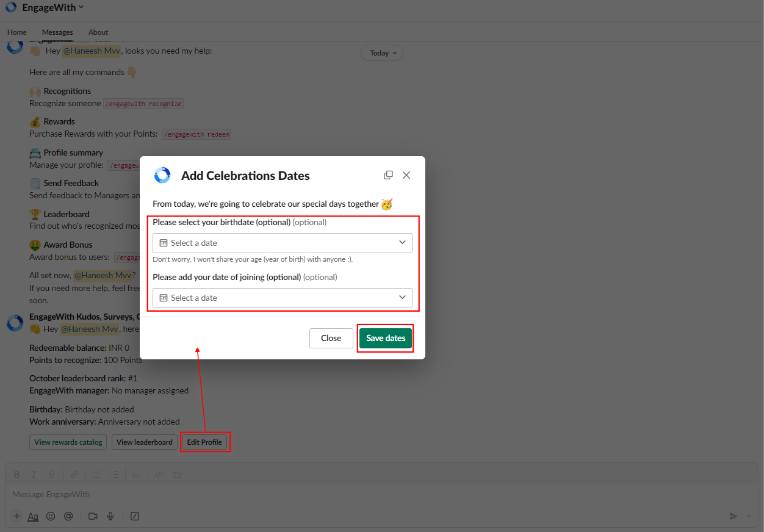This screenshot has height=532, width=764.
Task: Apply bulleted list formatting
Action: [114, 474]
